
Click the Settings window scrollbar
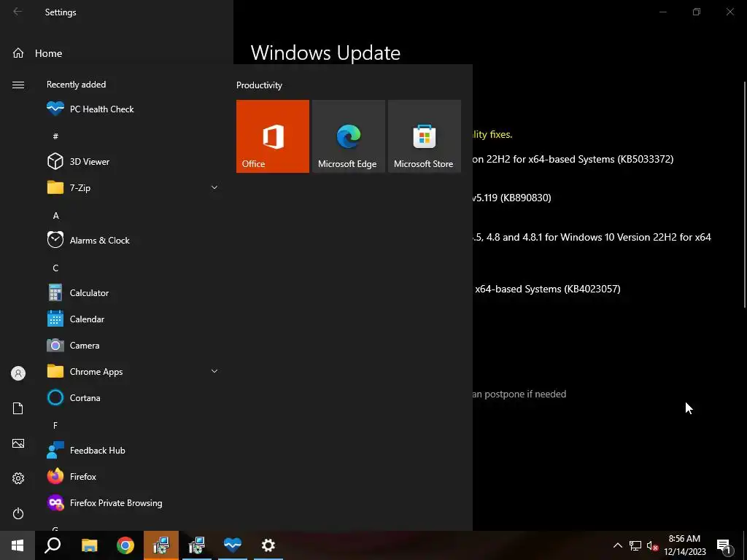[x=745, y=194]
